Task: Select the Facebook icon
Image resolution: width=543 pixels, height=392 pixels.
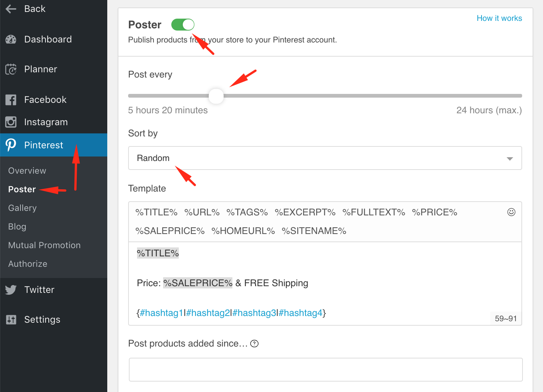Action: (x=11, y=99)
